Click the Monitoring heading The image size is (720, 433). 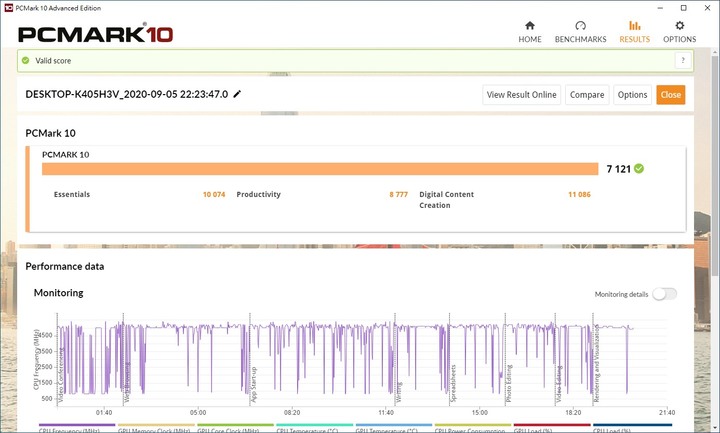pyautogui.click(x=58, y=292)
